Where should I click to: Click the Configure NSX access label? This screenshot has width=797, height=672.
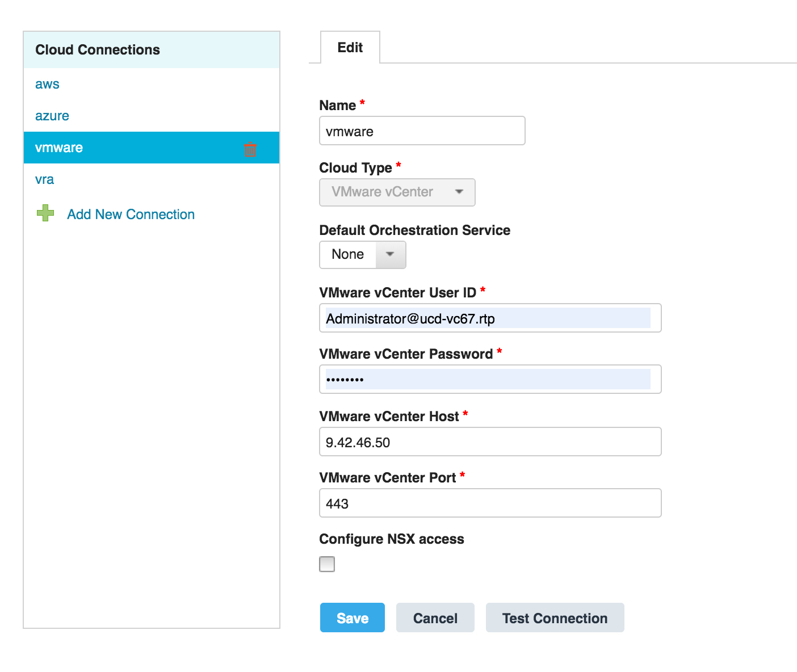click(392, 539)
